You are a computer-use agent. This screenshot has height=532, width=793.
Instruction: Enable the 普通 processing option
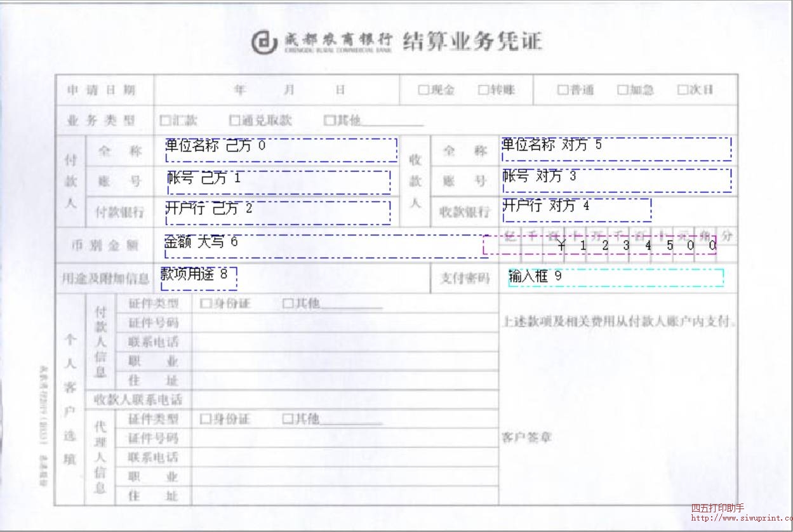[x=561, y=90]
